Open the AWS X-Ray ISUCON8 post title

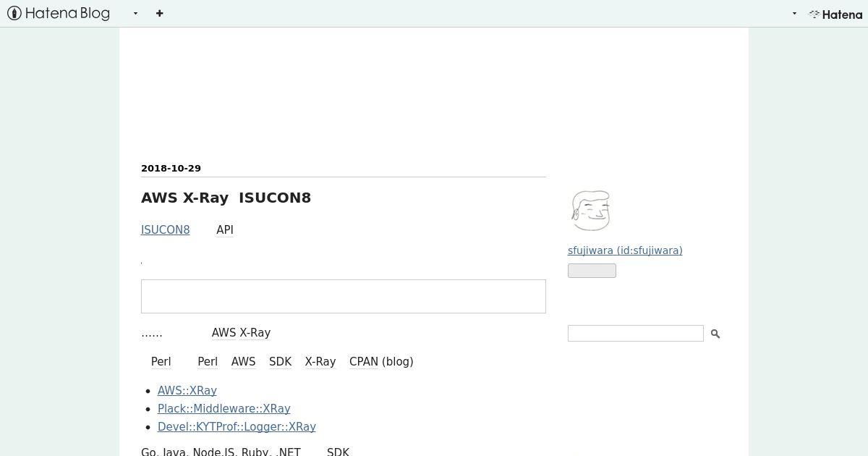point(226,198)
